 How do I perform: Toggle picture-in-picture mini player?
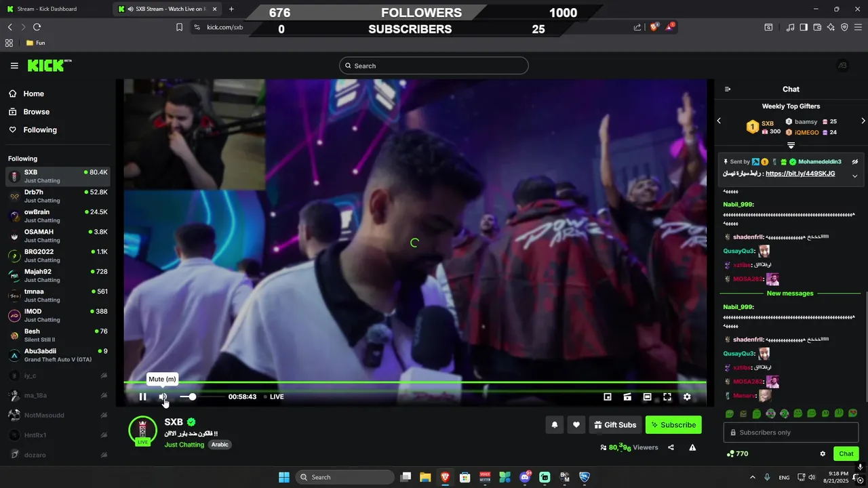608,396
